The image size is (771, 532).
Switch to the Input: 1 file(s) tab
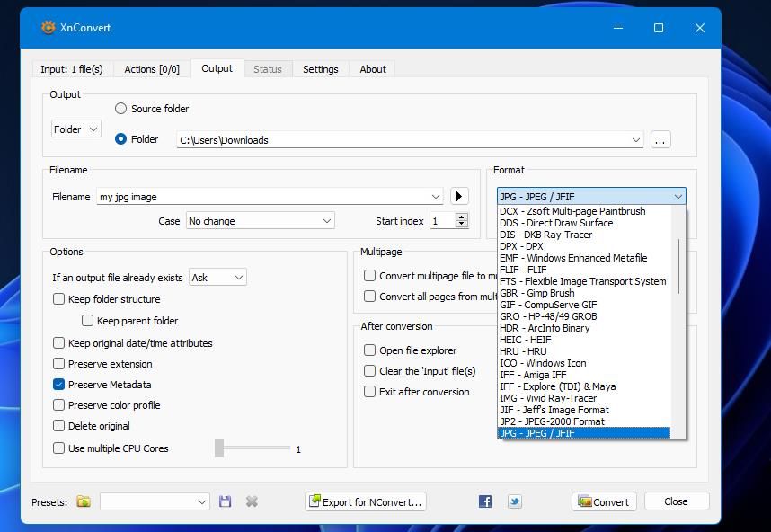click(72, 69)
